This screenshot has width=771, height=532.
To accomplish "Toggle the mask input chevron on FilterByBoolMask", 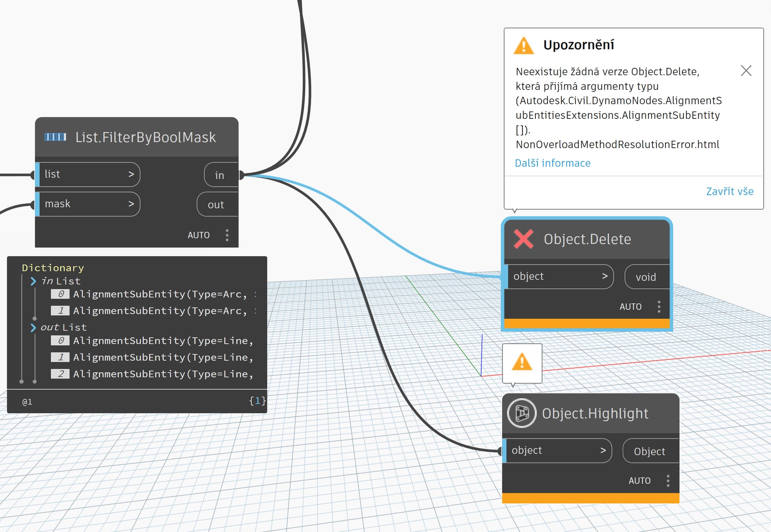I will coord(131,204).
